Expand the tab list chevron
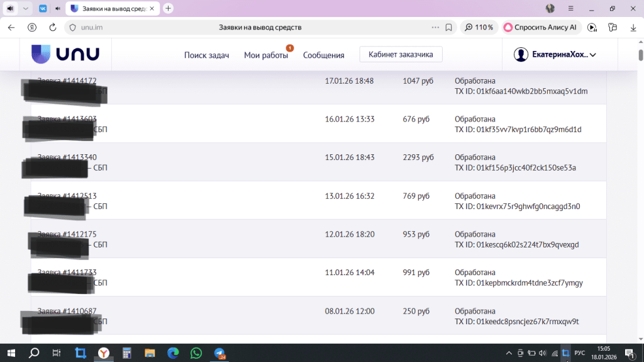 (25, 8)
